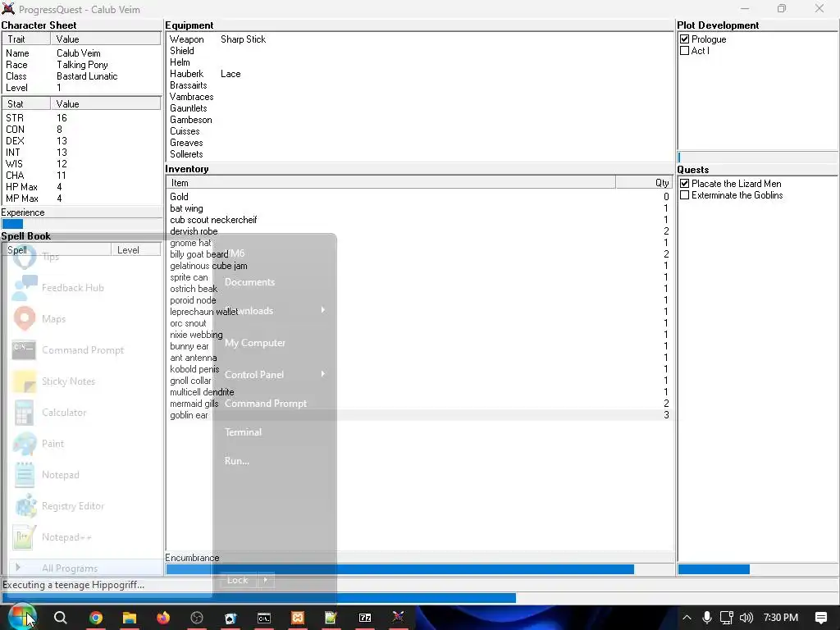This screenshot has height=630, width=840.
Task: Open notification center icon
Action: tap(821, 618)
